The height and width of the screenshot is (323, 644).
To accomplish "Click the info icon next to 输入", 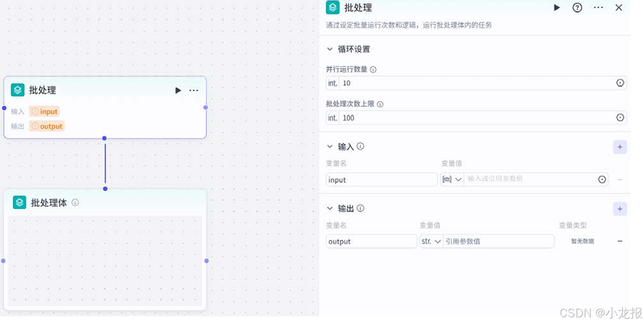I will (x=360, y=146).
